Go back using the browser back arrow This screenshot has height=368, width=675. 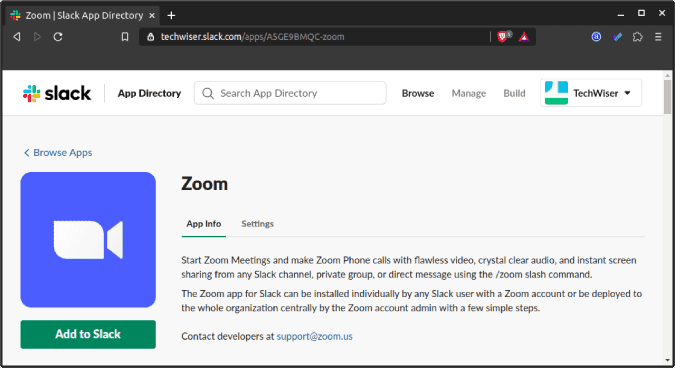(16, 37)
